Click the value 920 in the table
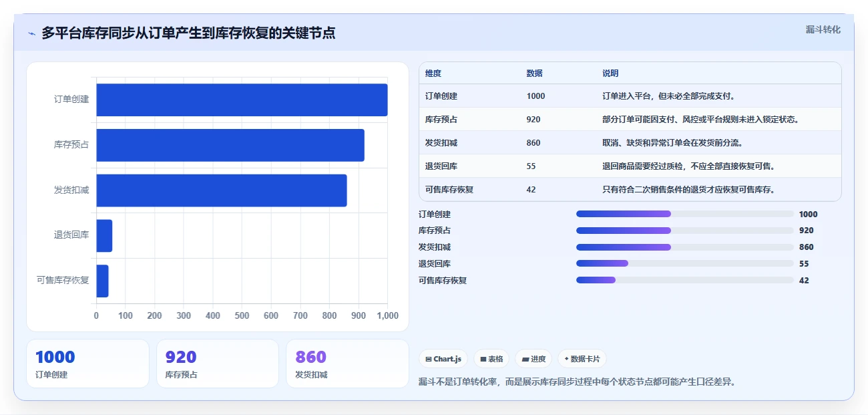This screenshot has height=415, width=868. (533, 120)
